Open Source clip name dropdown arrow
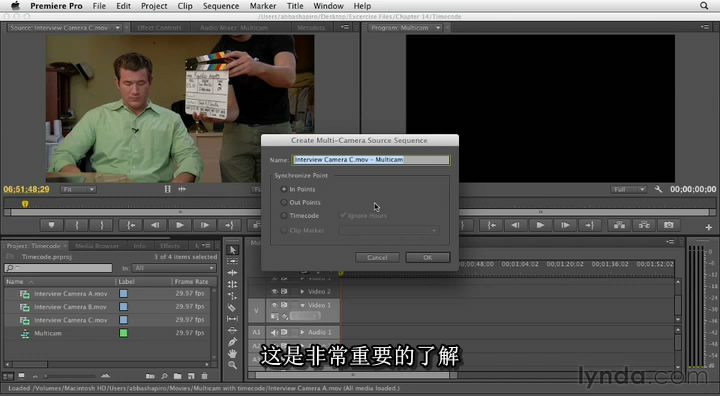The width and height of the screenshot is (720, 396). [x=118, y=28]
